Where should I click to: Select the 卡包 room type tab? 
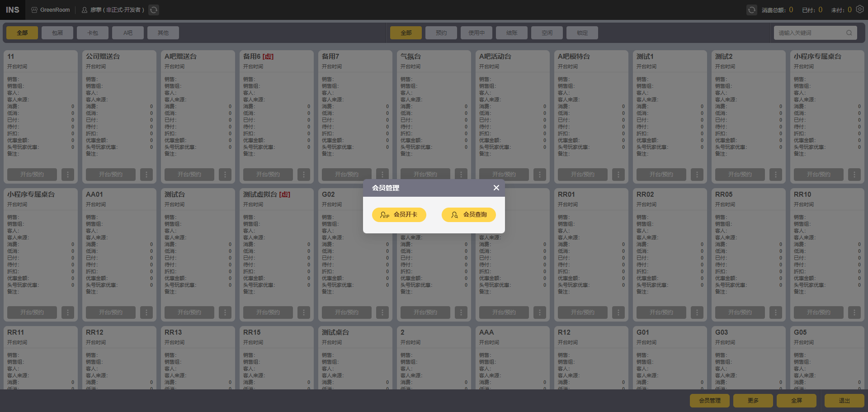[93, 33]
